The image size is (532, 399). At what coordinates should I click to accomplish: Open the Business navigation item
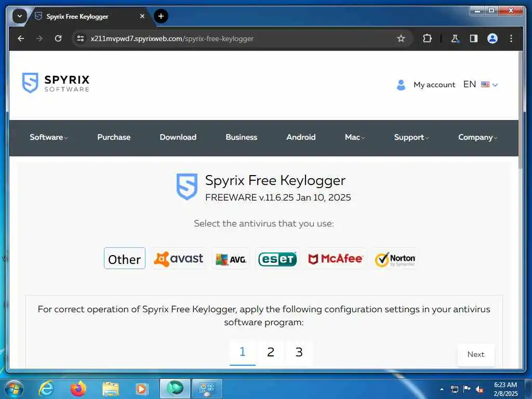click(241, 137)
